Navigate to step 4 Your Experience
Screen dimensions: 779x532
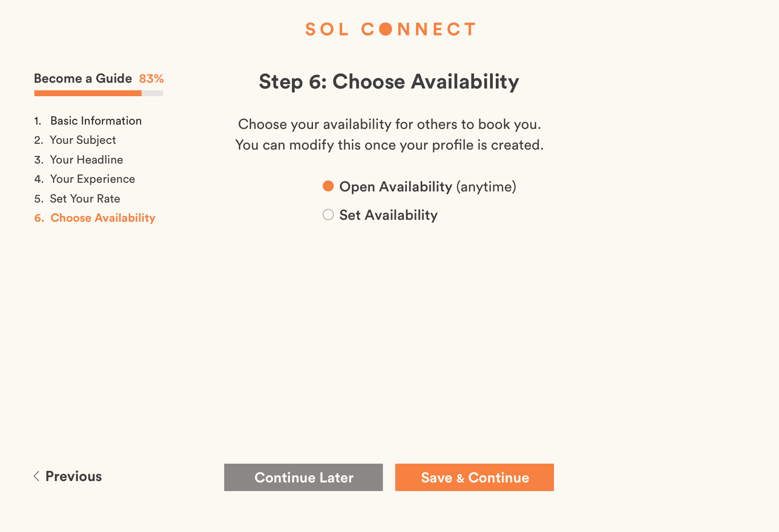92,179
